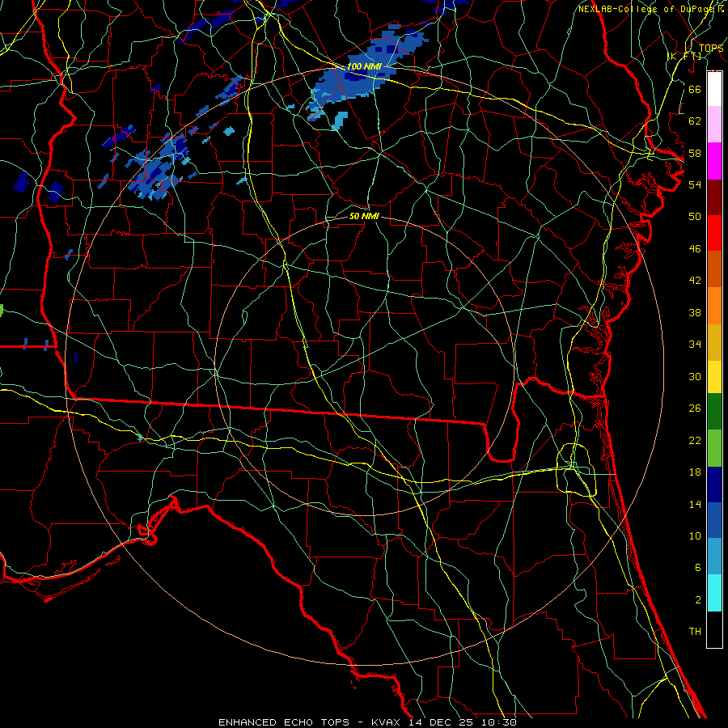Click the "TOPS" legend heading
728x728 pixels.
[x=711, y=48]
